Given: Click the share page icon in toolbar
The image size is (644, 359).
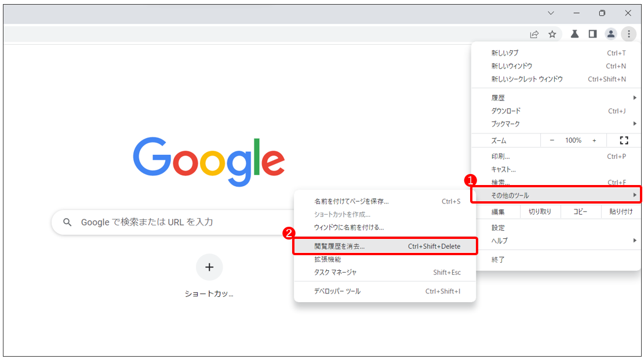Looking at the screenshot, I should point(534,34).
